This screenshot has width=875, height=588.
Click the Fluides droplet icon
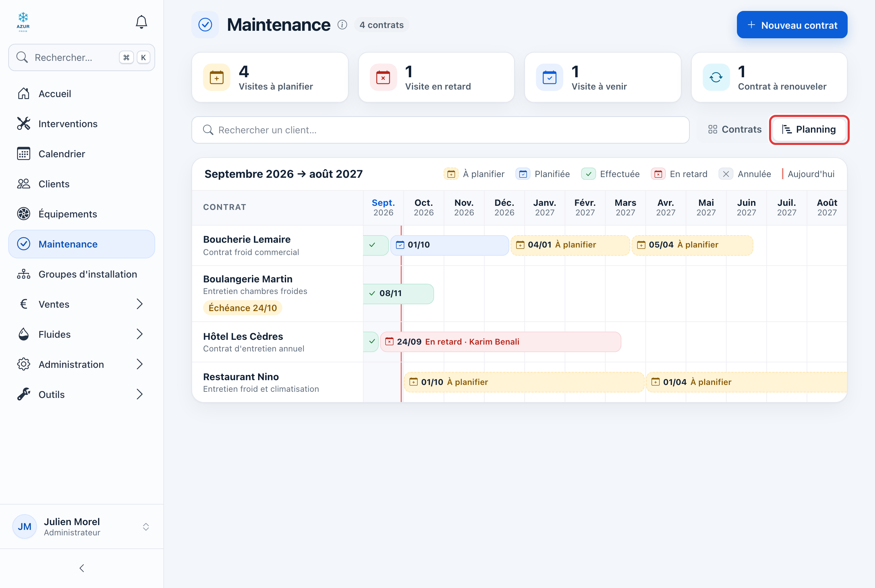[24, 334]
